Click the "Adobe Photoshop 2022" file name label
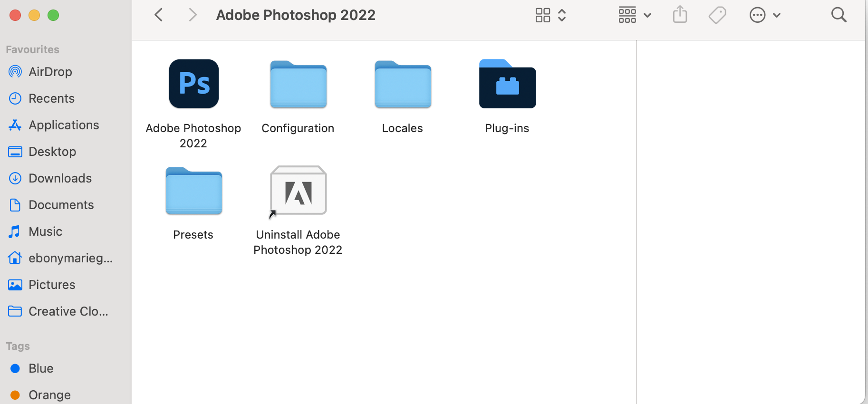 (x=193, y=136)
